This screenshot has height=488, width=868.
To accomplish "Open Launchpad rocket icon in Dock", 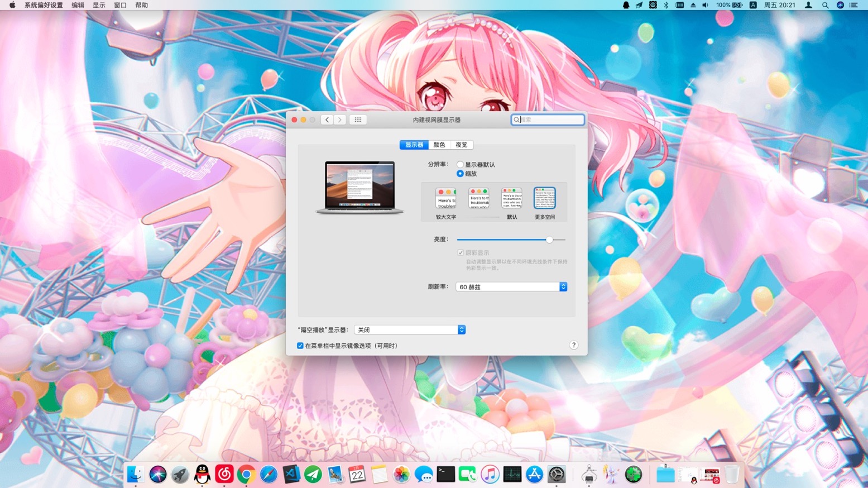I will click(180, 475).
